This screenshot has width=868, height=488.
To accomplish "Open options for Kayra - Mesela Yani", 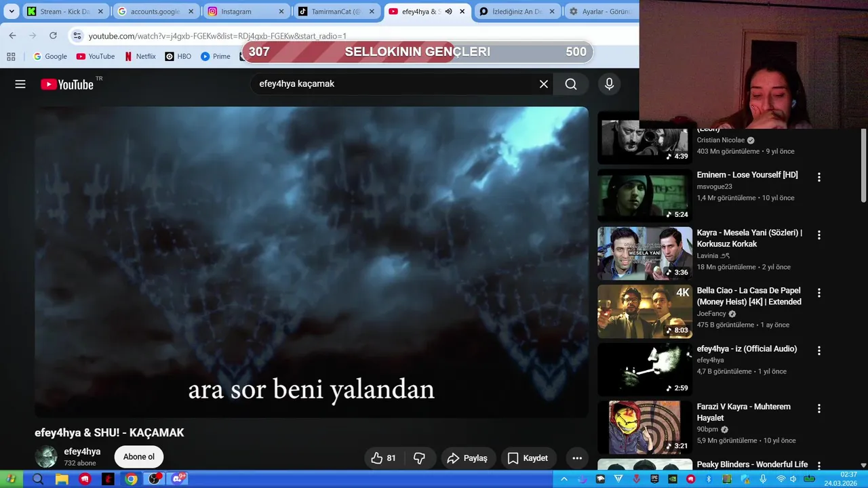I will click(x=818, y=235).
